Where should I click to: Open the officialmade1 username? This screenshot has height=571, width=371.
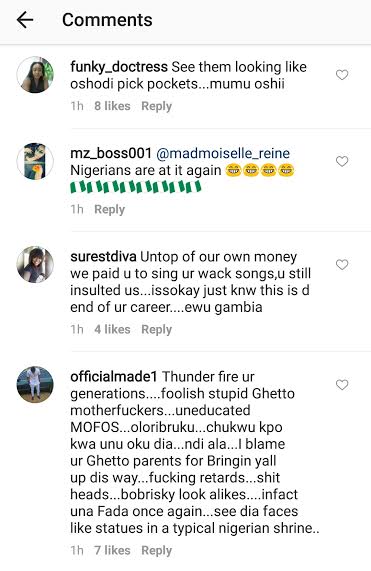(x=114, y=377)
